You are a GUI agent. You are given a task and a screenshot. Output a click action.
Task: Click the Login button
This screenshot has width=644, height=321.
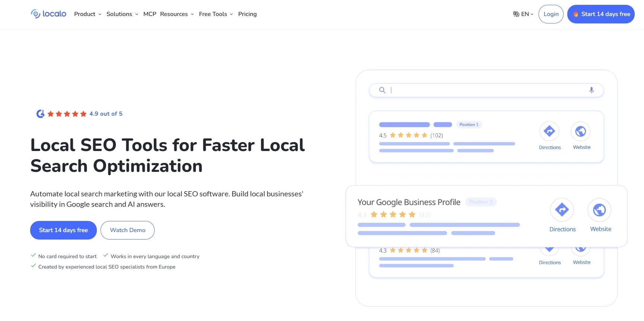(x=551, y=14)
